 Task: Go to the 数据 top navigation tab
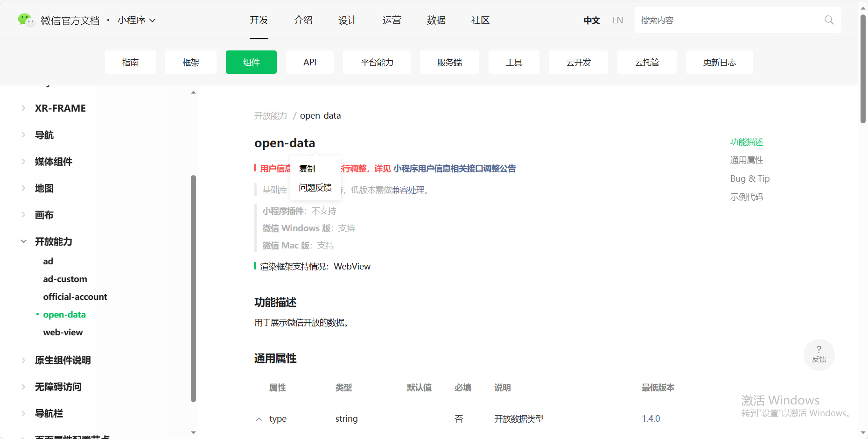pos(436,20)
